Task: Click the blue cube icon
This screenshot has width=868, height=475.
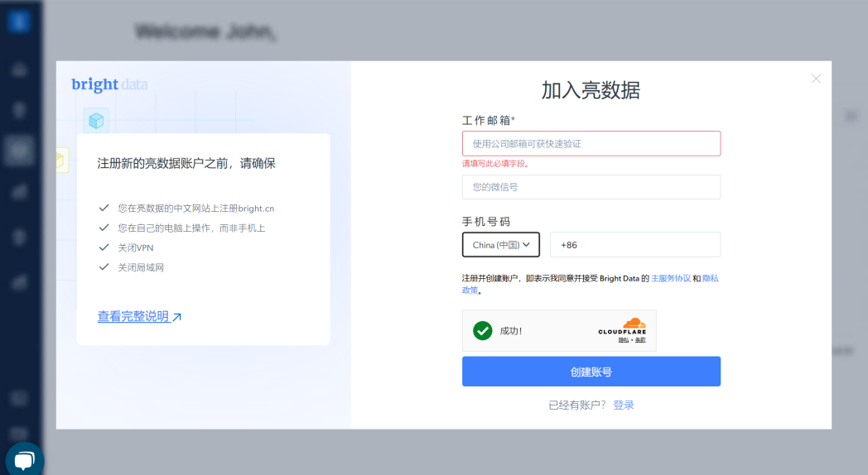Action: click(x=96, y=120)
